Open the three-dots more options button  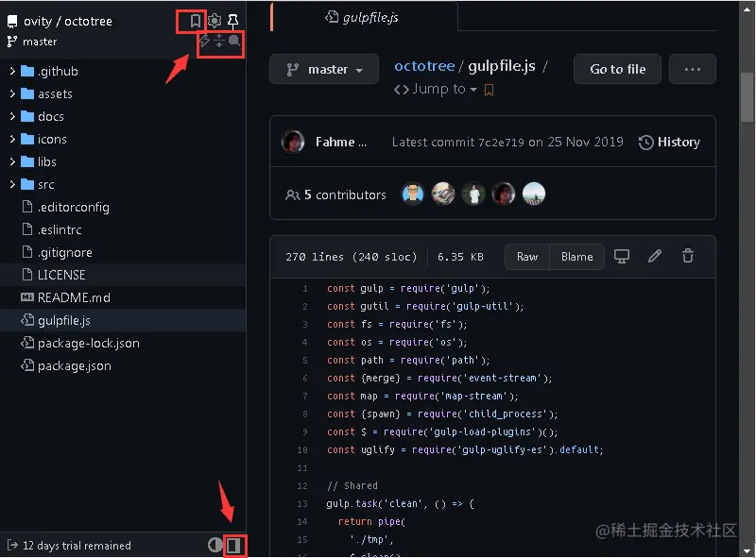click(x=693, y=69)
